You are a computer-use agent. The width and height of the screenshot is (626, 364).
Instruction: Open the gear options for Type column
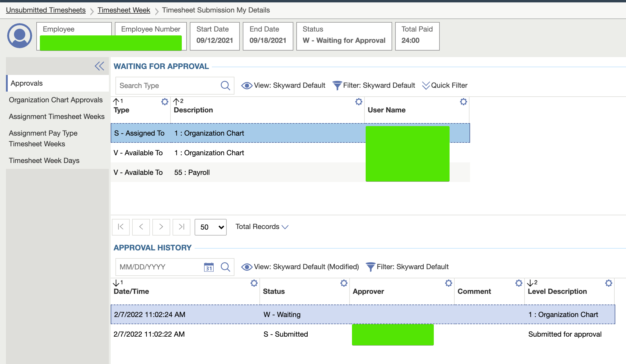(165, 102)
